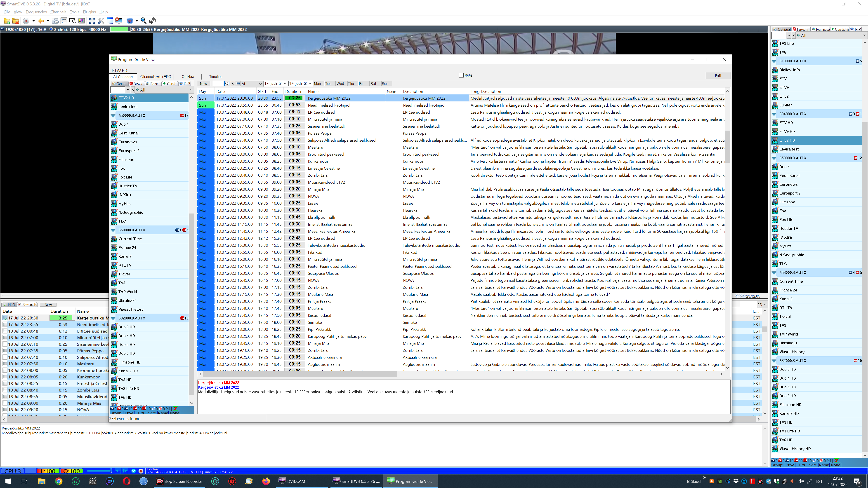Open Chrome from the Windows taskbar

[59, 481]
